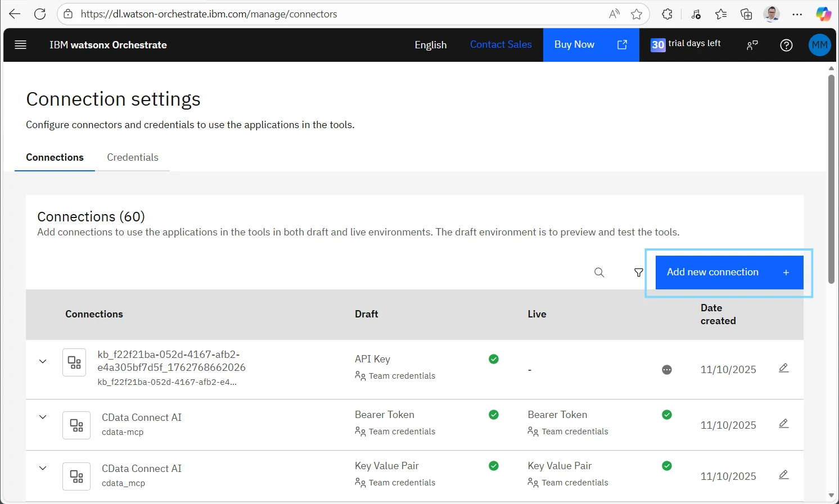Screen dimensions: 839x504
Task: Switch to the Credentials tab
Action: point(133,157)
